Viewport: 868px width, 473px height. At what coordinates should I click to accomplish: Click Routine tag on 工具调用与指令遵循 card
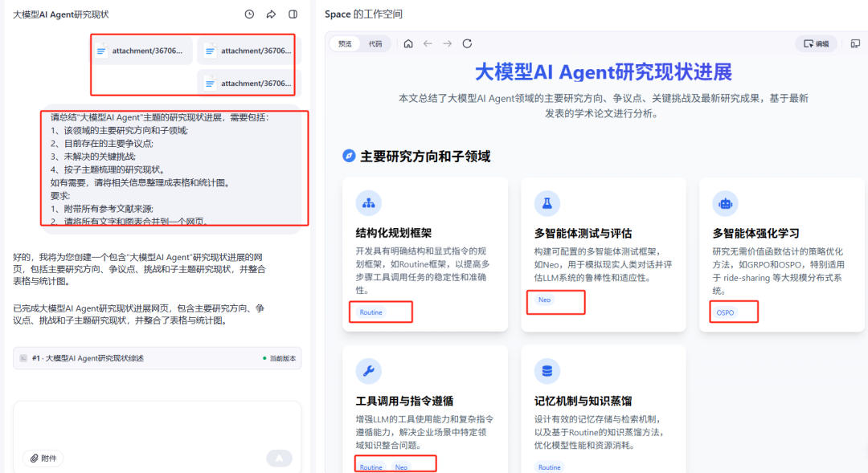click(x=371, y=467)
